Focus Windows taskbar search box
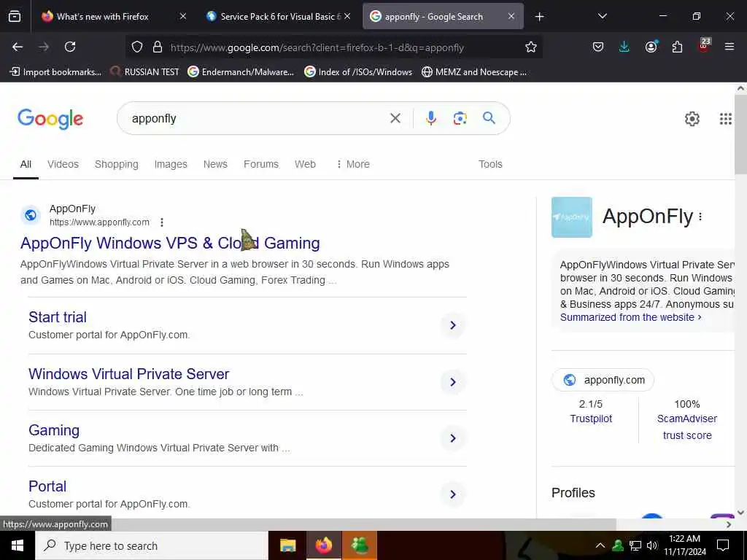The image size is (747, 560). point(152,545)
